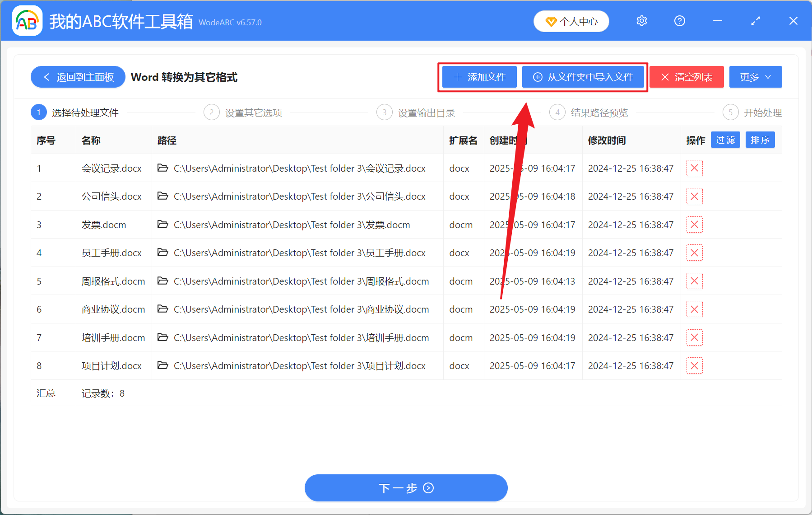Open the settings gear icon
This screenshot has width=812, height=515.
[642, 21]
